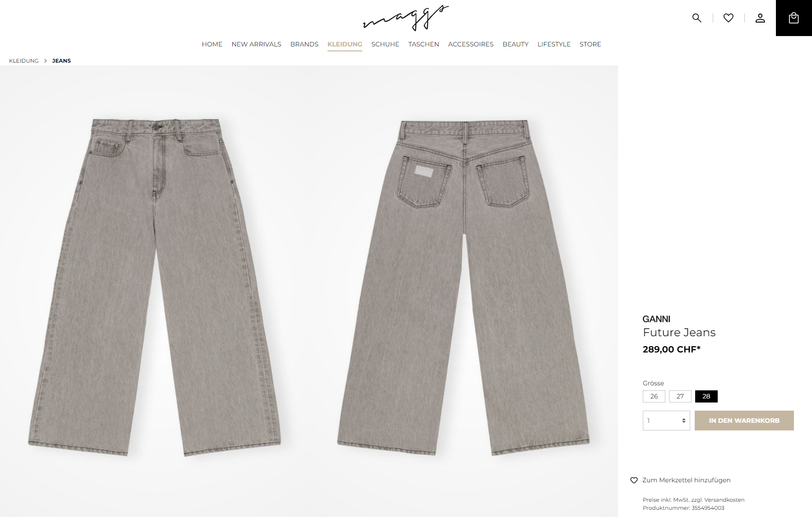Open the quantity dropdown selector
This screenshot has height=517, width=812.
click(x=666, y=421)
